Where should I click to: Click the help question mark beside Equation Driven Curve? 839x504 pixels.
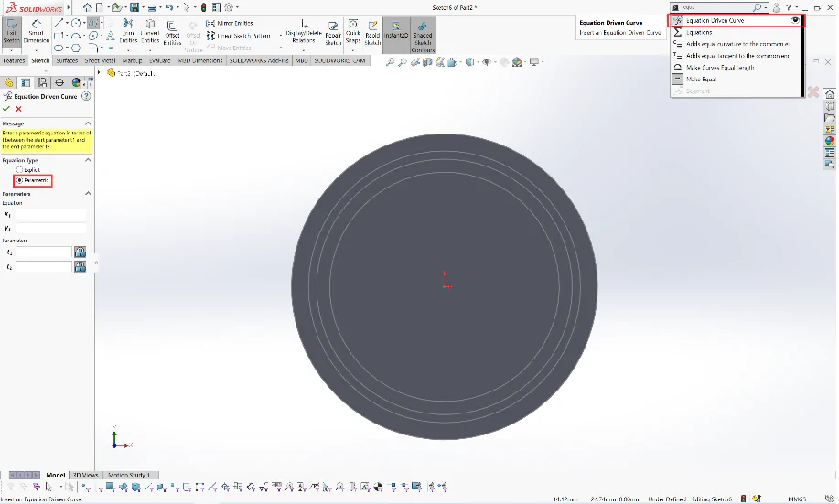[86, 96]
